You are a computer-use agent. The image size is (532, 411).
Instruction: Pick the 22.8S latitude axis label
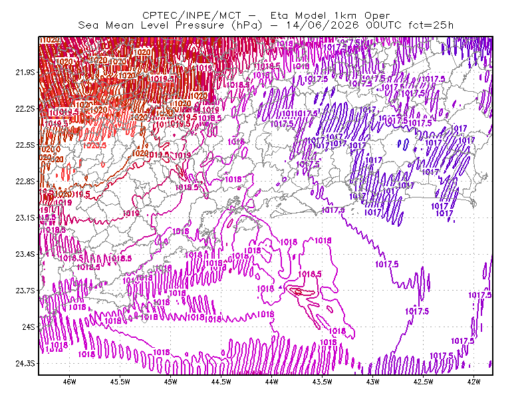(25, 182)
